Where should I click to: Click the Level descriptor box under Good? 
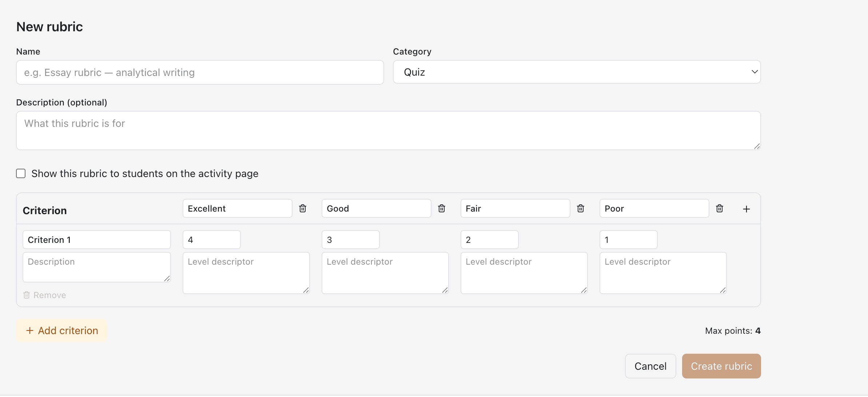tap(385, 273)
